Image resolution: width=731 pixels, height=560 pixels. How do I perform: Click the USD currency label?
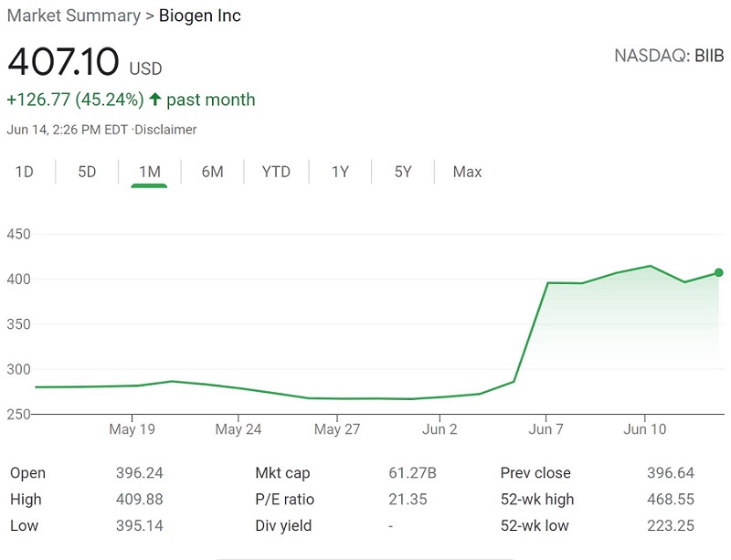[x=145, y=69]
